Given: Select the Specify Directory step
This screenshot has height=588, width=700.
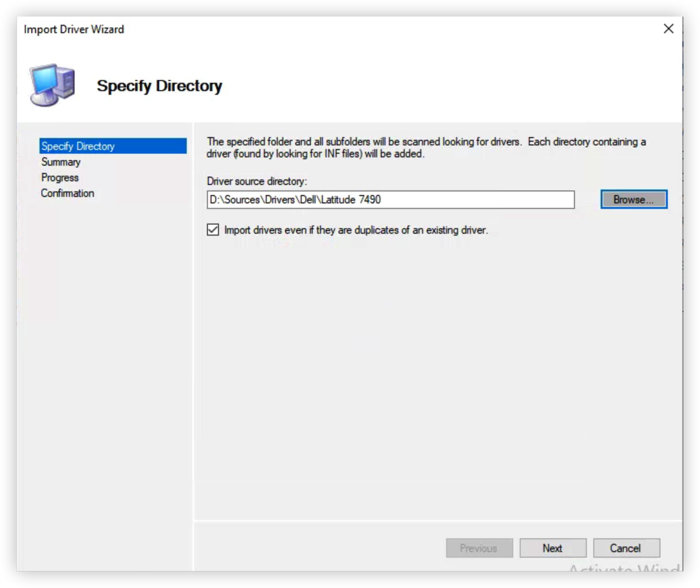Looking at the screenshot, I should tap(78, 146).
